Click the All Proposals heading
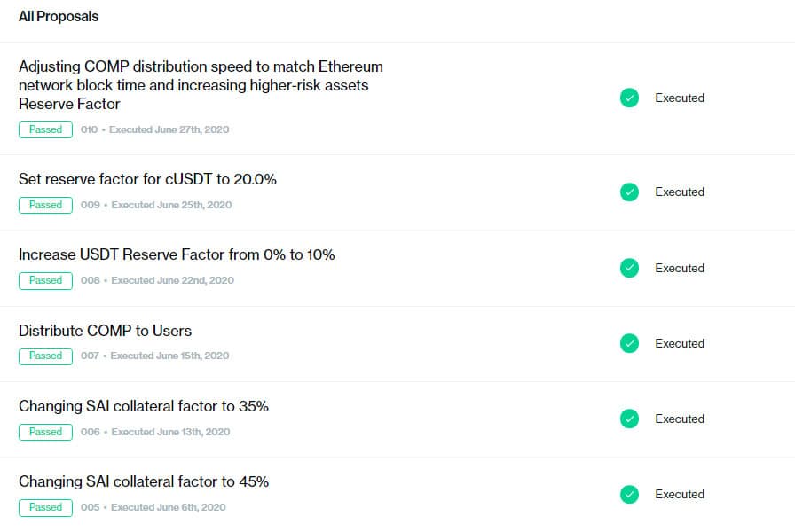This screenshot has width=795, height=532. (x=59, y=17)
